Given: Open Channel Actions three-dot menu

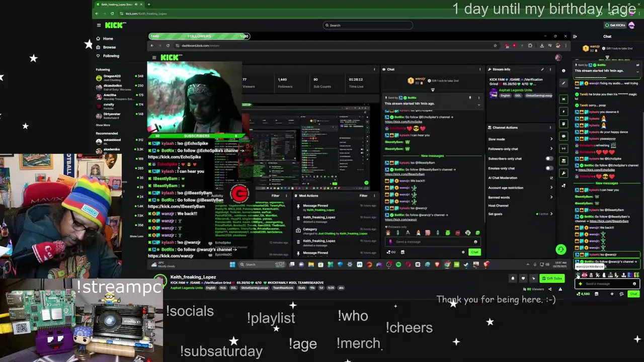Looking at the screenshot, I should pos(550,128).
